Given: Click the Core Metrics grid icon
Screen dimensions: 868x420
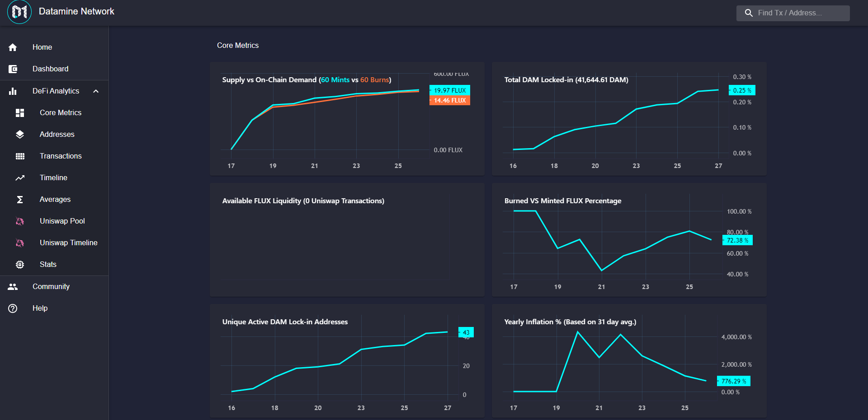Looking at the screenshot, I should (20, 113).
